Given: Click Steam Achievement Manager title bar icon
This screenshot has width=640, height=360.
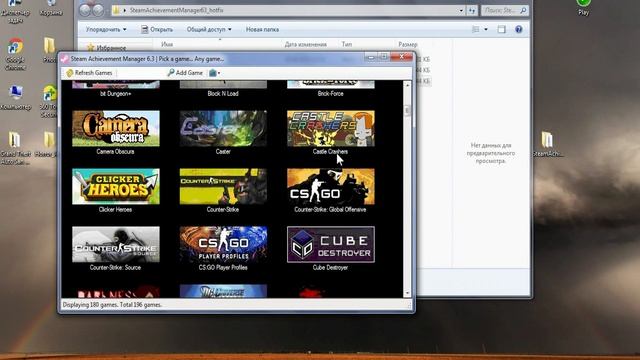Looking at the screenshot, I should pos(64,59).
